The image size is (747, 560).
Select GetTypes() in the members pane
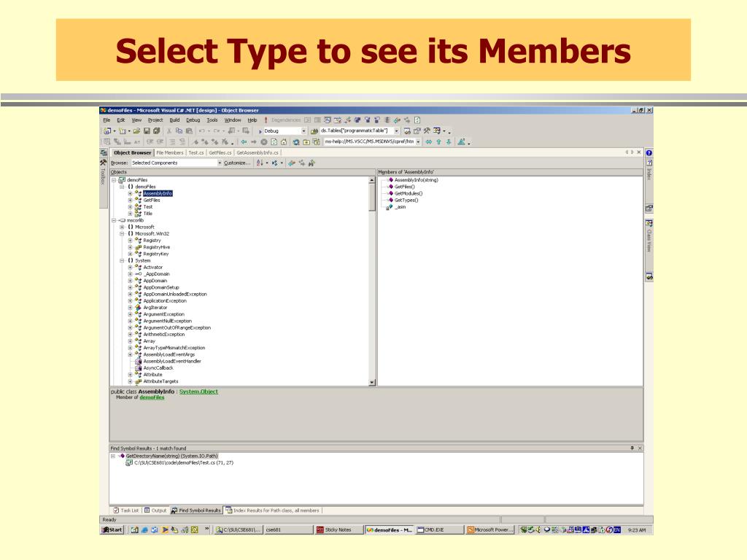[406, 201]
